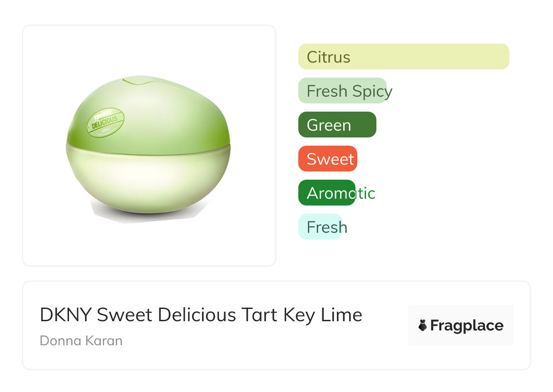Select the Aromatic accord bar

click(326, 193)
